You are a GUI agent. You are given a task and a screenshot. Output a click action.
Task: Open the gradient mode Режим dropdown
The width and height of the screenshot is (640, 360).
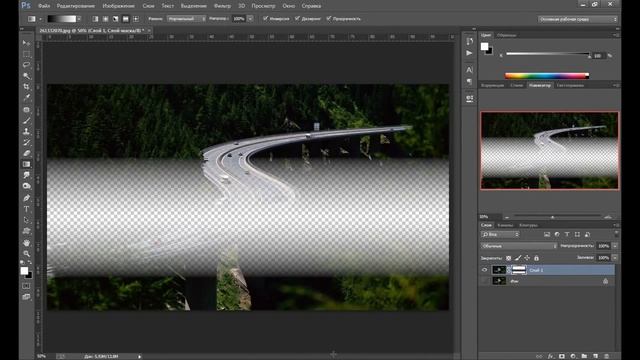(186, 19)
